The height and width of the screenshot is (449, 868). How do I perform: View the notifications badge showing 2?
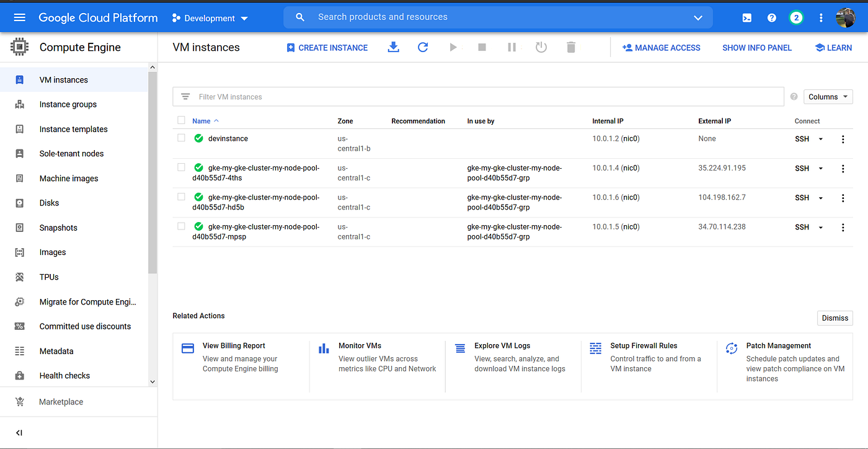click(796, 18)
